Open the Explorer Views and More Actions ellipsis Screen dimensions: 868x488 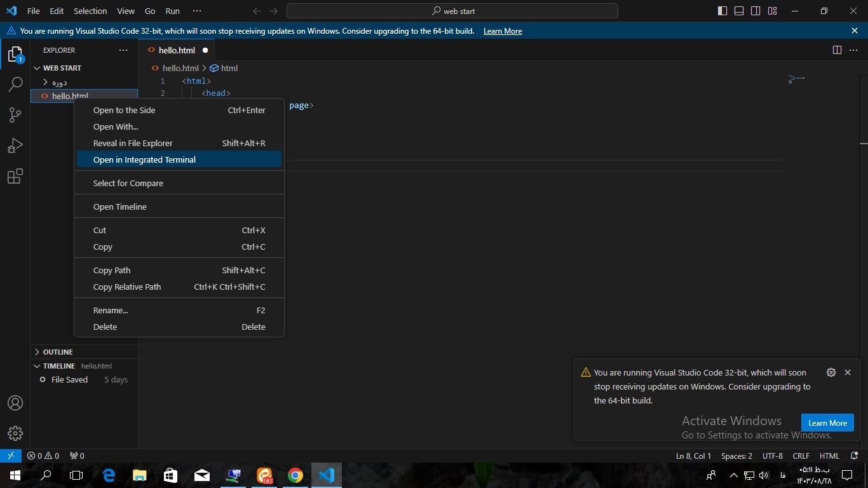(123, 50)
